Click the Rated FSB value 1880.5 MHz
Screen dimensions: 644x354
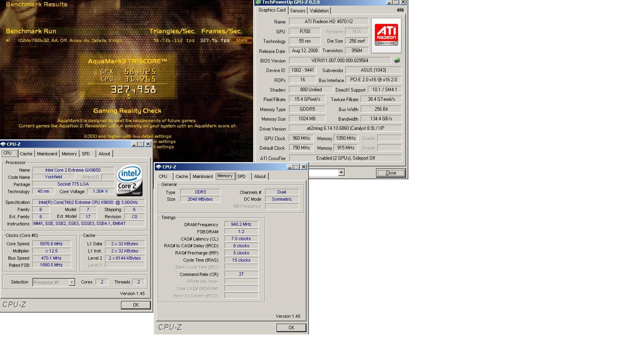tap(51, 265)
